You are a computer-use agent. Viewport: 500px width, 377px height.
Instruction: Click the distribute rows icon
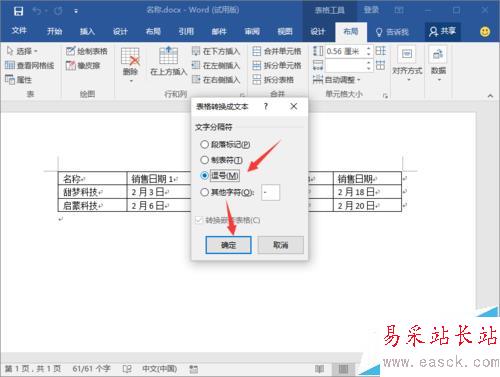click(380, 51)
